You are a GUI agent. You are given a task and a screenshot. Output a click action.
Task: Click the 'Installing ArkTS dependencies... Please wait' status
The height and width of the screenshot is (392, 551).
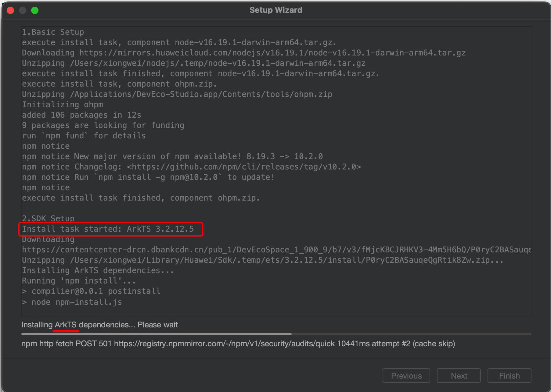pos(99,325)
